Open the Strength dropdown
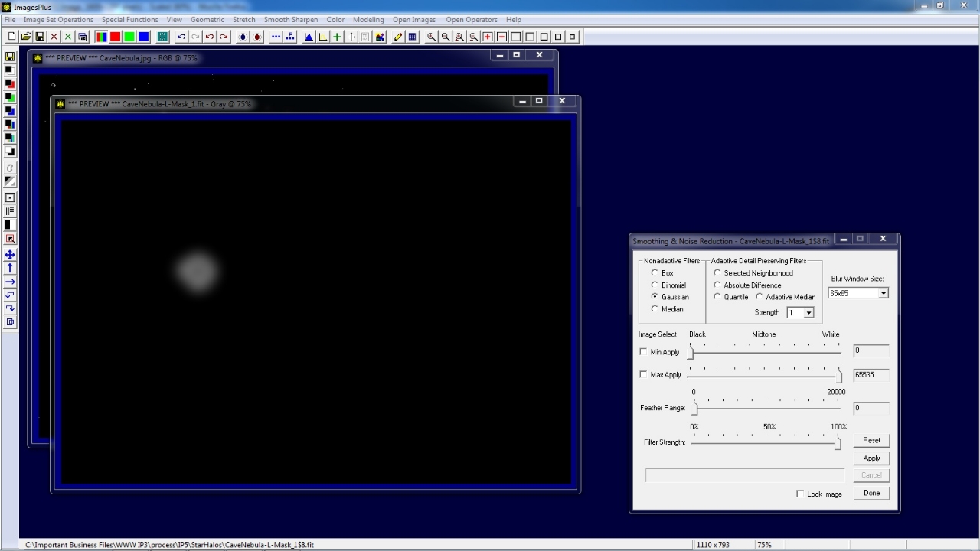 [808, 313]
